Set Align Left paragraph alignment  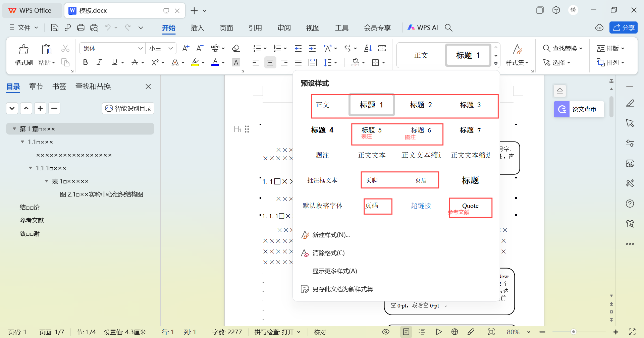tap(256, 62)
